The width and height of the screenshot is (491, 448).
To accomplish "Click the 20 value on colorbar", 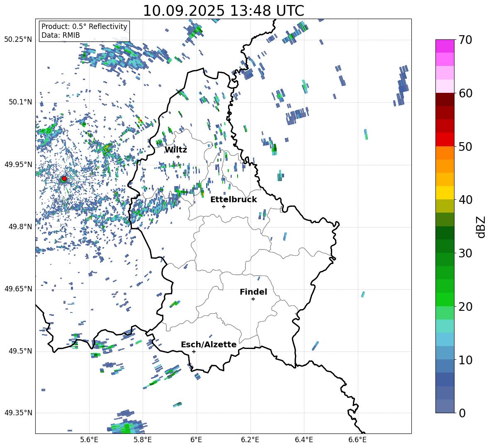I will [466, 307].
